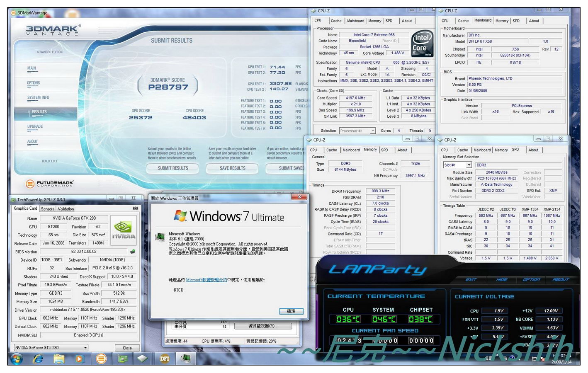Open Windows Media Player taskbar icon
588x373 pixels.
pos(80,358)
